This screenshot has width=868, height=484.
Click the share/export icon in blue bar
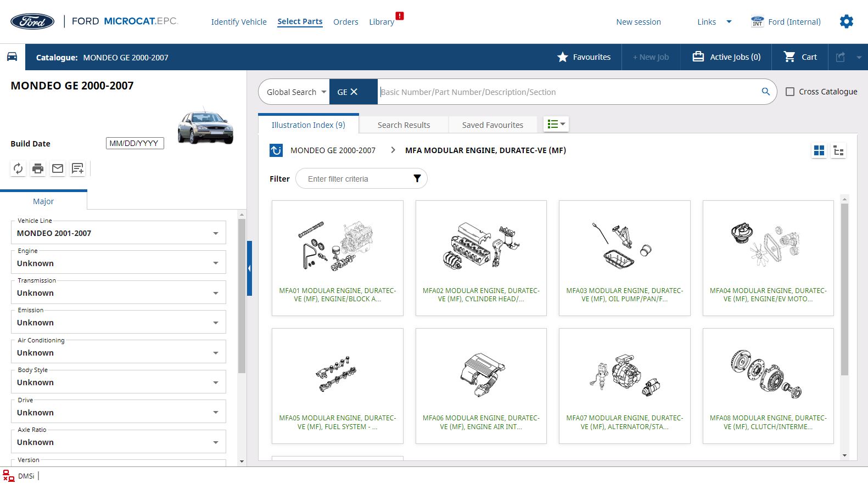840,57
